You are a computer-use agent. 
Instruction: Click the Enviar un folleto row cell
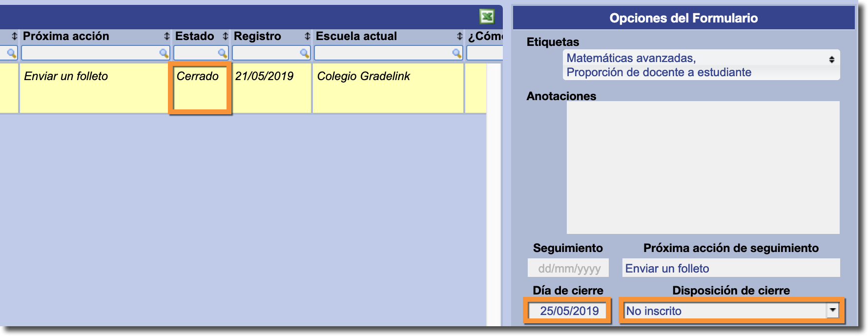93,88
